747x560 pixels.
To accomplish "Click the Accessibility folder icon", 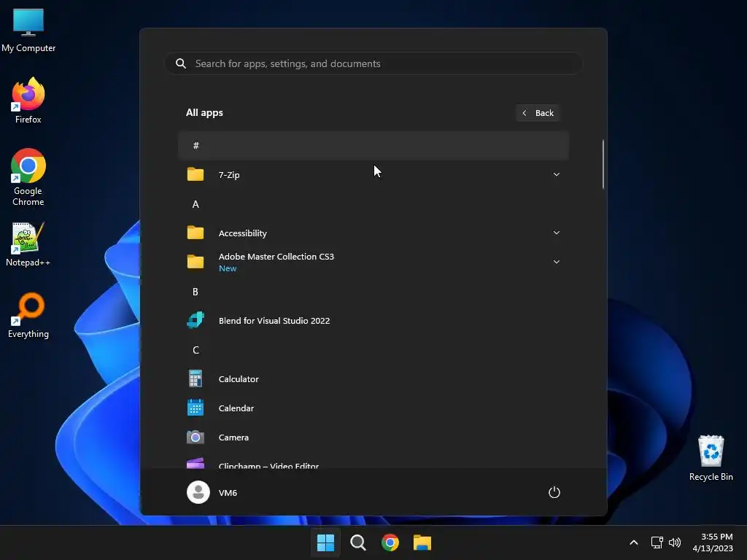I will 196,233.
